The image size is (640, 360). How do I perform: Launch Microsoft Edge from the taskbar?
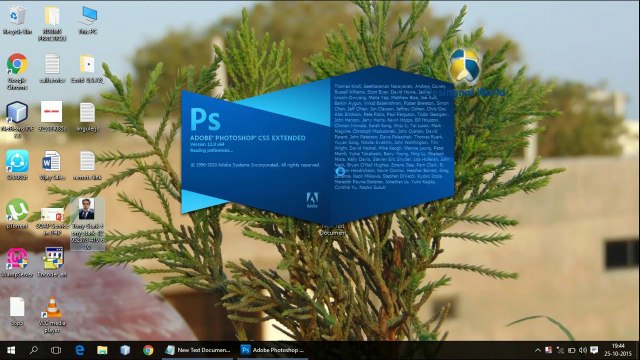pos(80,350)
